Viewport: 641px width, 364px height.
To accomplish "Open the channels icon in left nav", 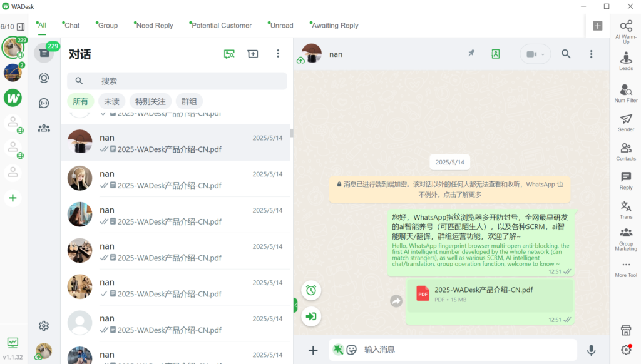I will (x=44, y=103).
